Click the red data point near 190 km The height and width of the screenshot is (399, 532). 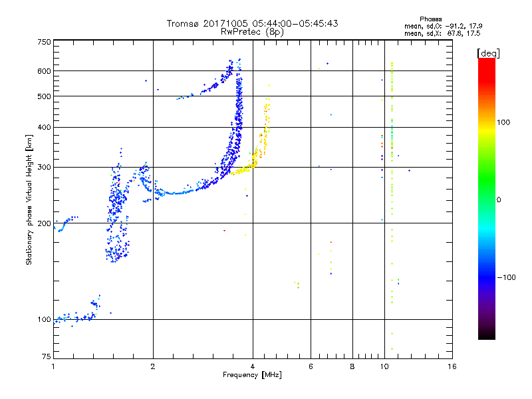click(x=224, y=231)
